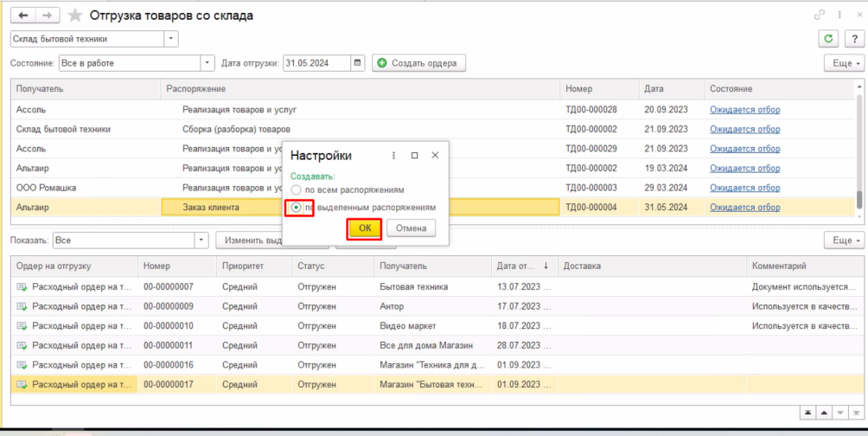Confirm the settings with the ОК button
868x436 pixels.
(365, 228)
